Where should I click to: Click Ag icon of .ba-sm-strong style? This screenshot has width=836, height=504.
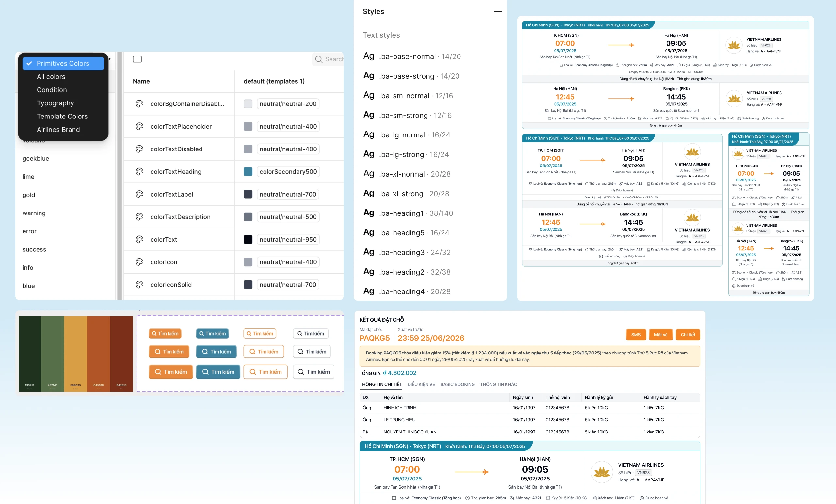(368, 115)
